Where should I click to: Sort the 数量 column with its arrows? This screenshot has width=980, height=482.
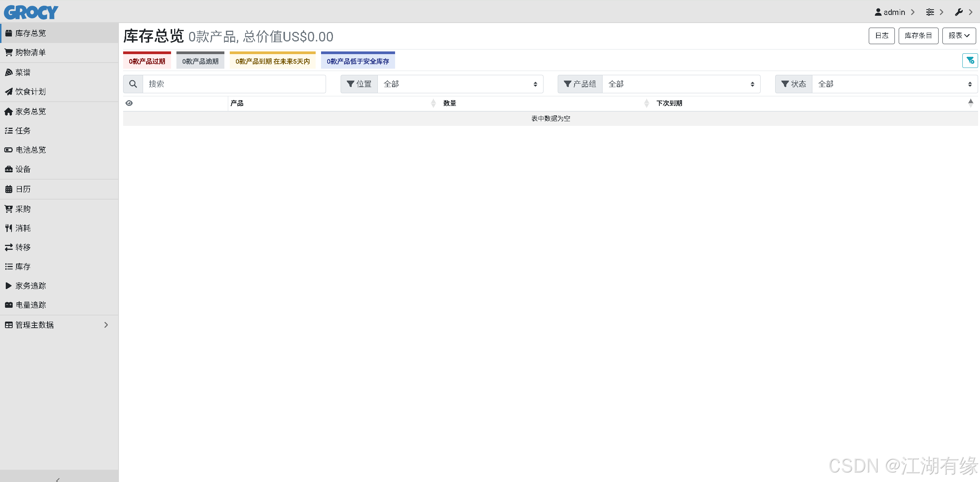[x=433, y=103]
